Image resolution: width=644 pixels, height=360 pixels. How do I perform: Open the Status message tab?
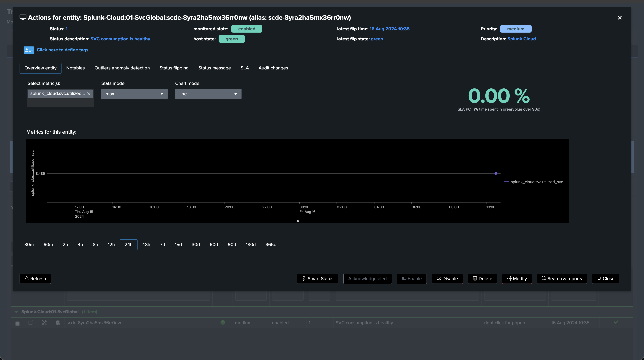tap(214, 68)
